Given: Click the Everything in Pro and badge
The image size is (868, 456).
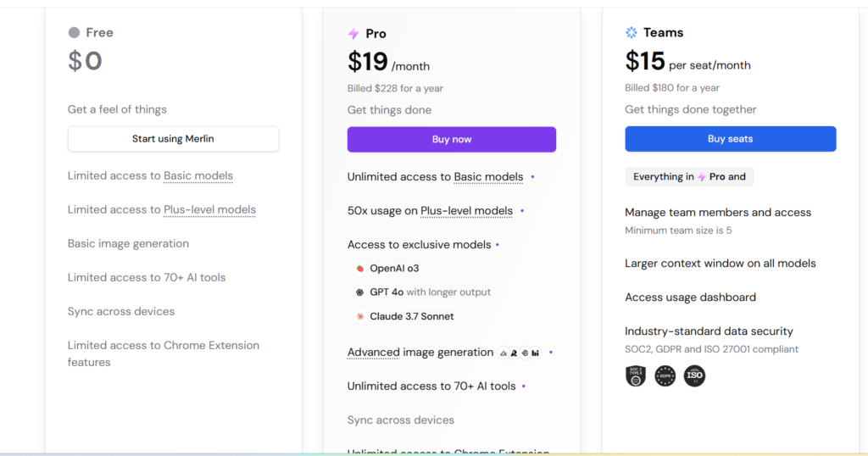Looking at the screenshot, I should [690, 177].
